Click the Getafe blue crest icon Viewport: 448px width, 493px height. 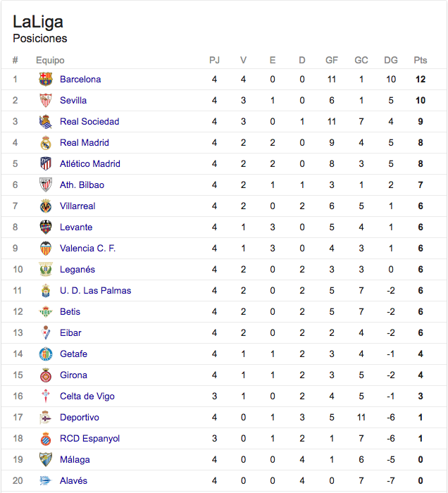coord(46,354)
